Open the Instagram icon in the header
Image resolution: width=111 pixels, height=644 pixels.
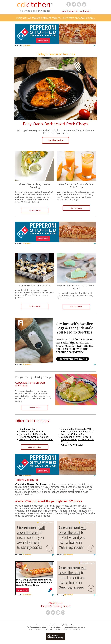tap(84, 4)
